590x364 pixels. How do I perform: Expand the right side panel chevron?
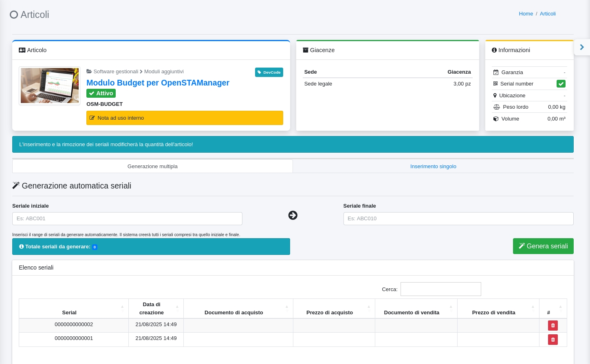582,47
